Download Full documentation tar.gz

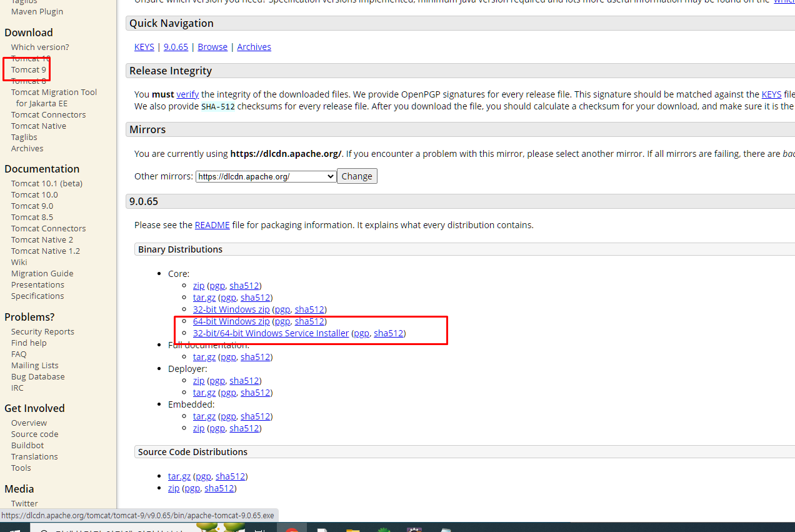tap(204, 357)
